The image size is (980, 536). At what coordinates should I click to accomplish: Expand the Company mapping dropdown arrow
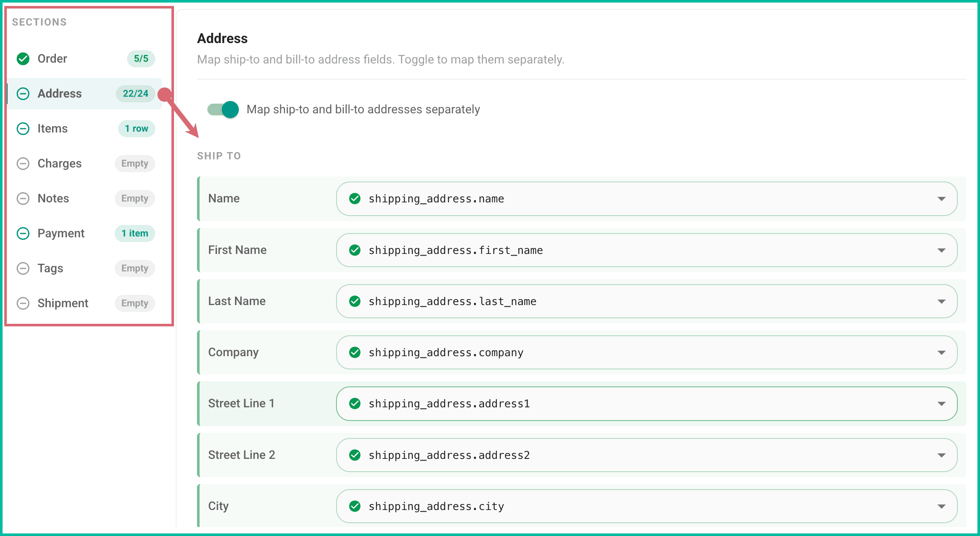point(942,353)
